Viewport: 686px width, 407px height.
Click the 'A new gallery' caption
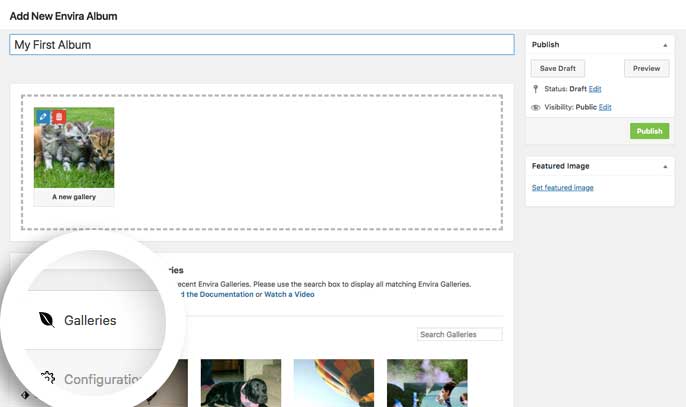(x=74, y=197)
